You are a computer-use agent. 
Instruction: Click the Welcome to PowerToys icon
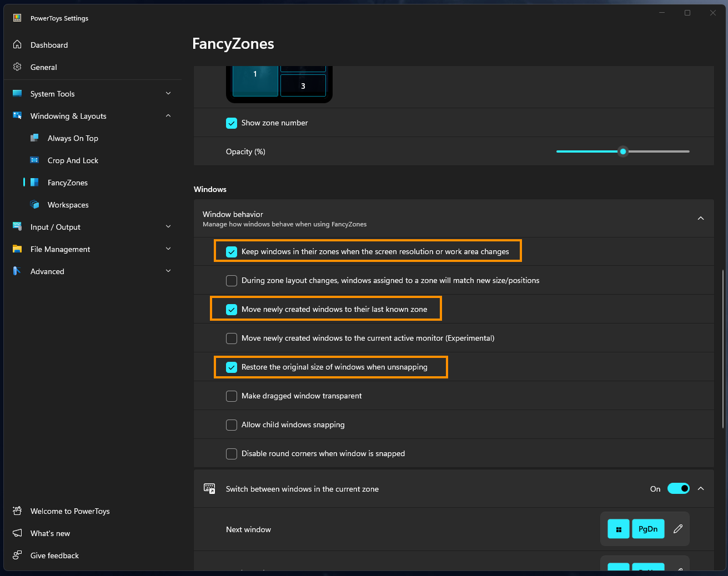coord(17,511)
